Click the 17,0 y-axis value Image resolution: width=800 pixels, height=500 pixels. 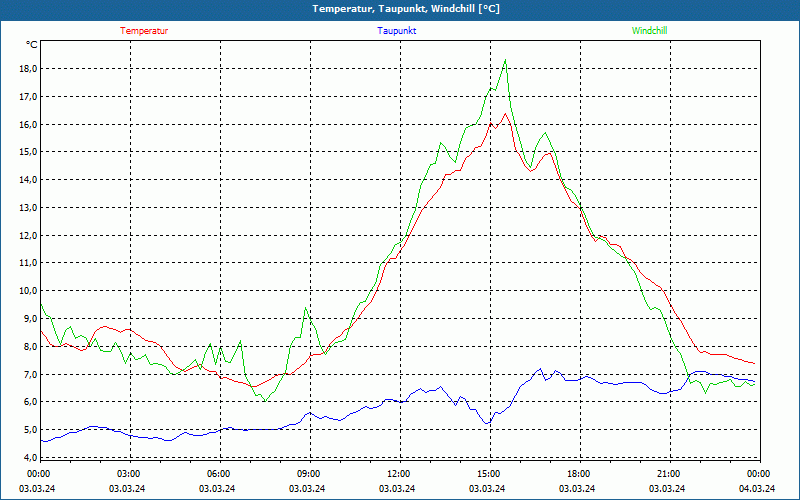pyautogui.click(x=28, y=96)
